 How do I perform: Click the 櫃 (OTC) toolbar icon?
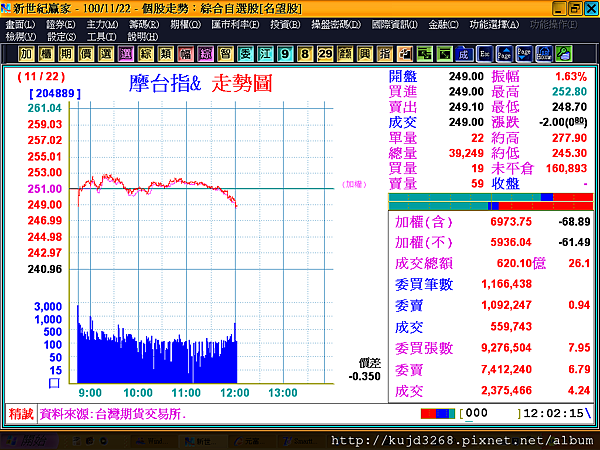click(46, 54)
